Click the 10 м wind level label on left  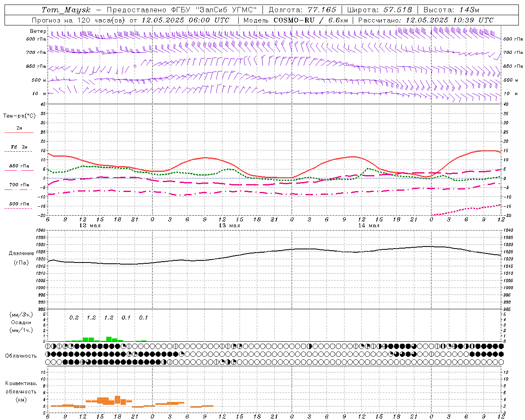pyautogui.click(x=39, y=94)
